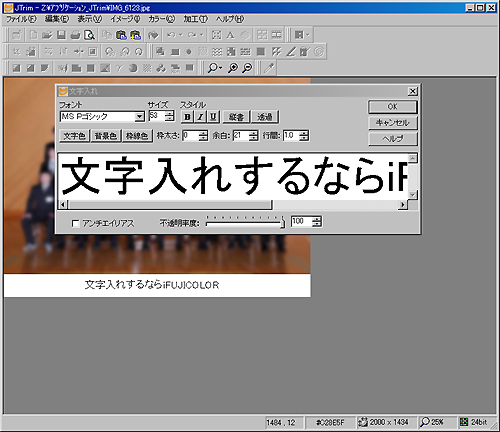Open the 加工(T) menu
Image resolution: width=500 pixels, height=432 pixels.
coord(195,19)
